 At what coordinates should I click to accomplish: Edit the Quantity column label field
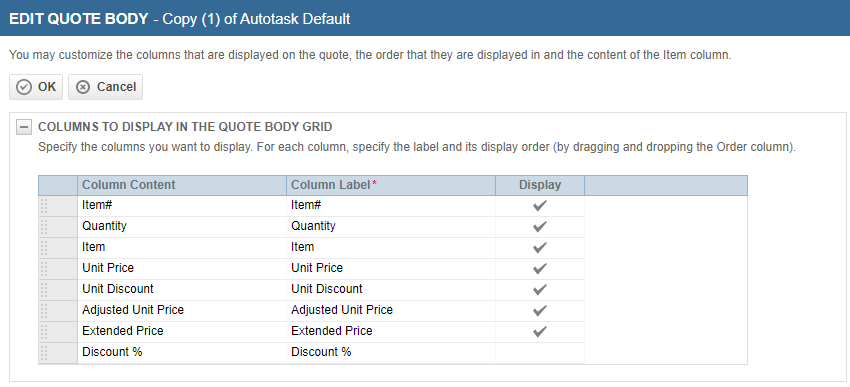coord(391,227)
